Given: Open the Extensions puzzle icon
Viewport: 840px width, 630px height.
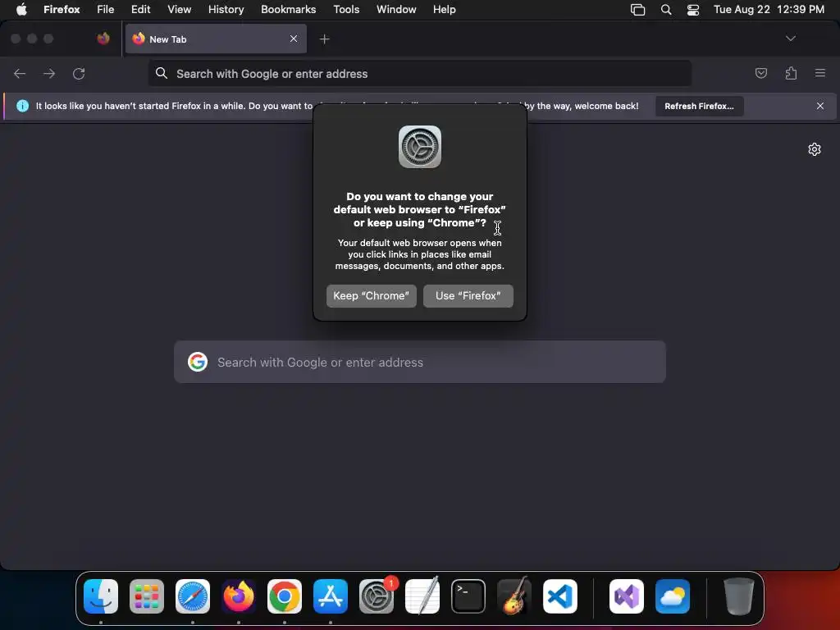Looking at the screenshot, I should tap(791, 73).
